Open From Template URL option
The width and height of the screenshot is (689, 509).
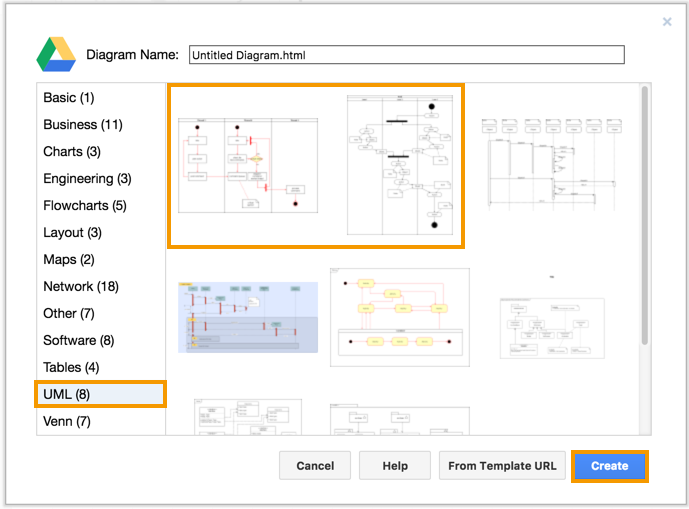coord(502,466)
